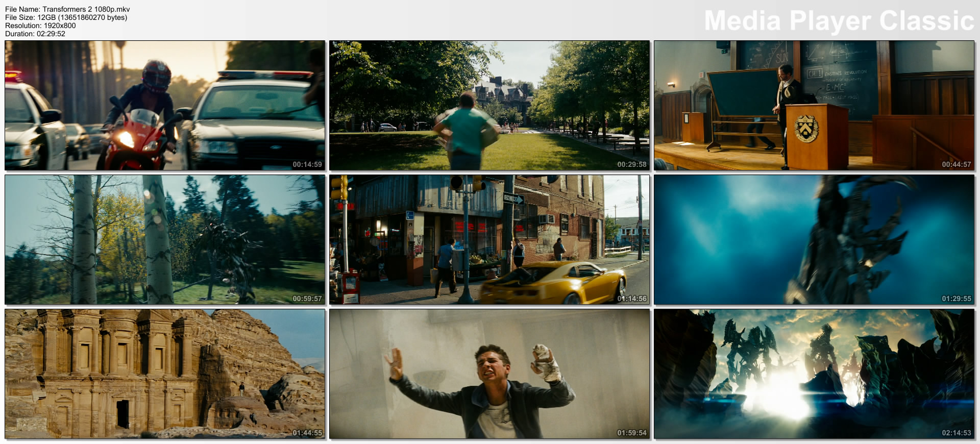Click the Duration 02:29:52 text line
Viewport: 980px width, 444px height.
[35, 34]
